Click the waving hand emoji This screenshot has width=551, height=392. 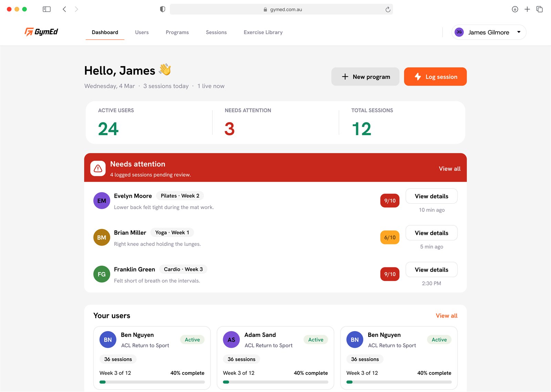pyautogui.click(x=165, y=70)
